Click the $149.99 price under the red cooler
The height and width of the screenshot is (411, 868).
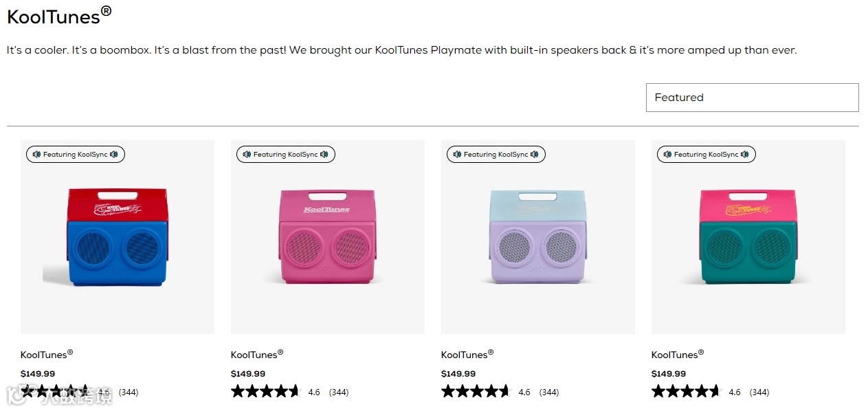tap(38, 374)
